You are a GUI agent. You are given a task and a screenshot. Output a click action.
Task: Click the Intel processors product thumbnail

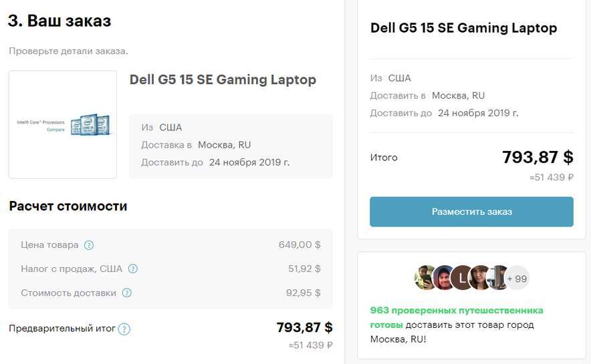click(63, 124)
